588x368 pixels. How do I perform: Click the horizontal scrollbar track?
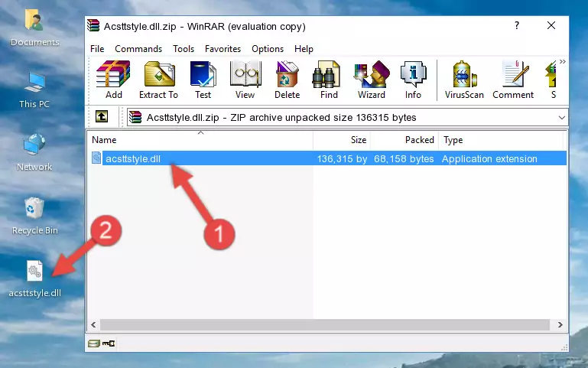coord(325,325)
